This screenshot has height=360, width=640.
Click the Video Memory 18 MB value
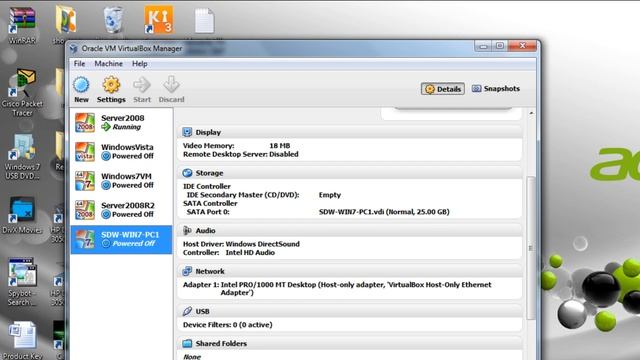click(280, 146)
